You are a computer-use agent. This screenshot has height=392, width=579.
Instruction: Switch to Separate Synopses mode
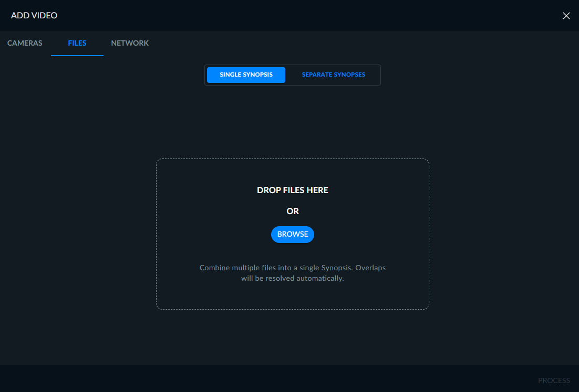pos(334,75)
